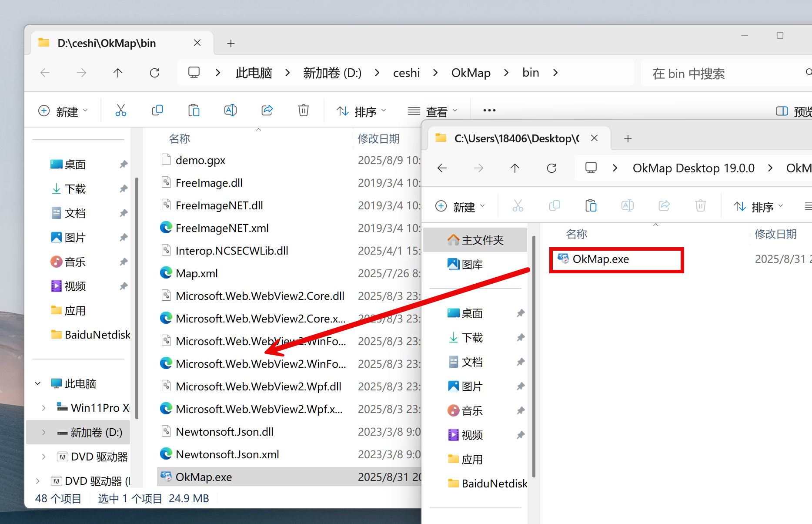
Task: Unpin 桌面 in back window's quick access
Action: (124, 165)
